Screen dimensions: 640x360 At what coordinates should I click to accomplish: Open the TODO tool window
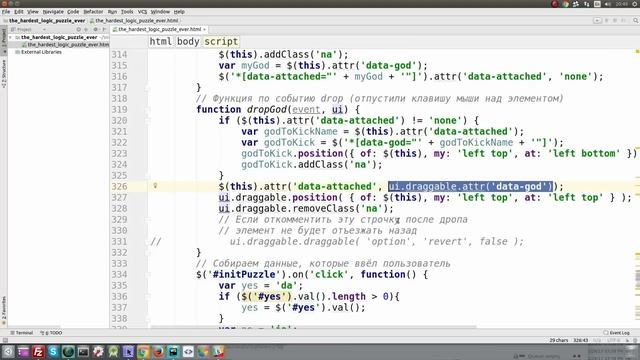click(x=51, y=333)
